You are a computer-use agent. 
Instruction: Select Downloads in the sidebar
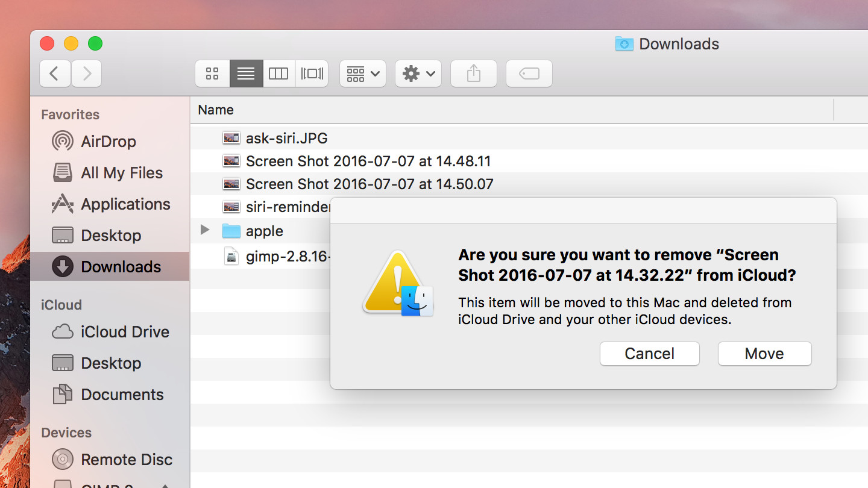click(109, 267)
